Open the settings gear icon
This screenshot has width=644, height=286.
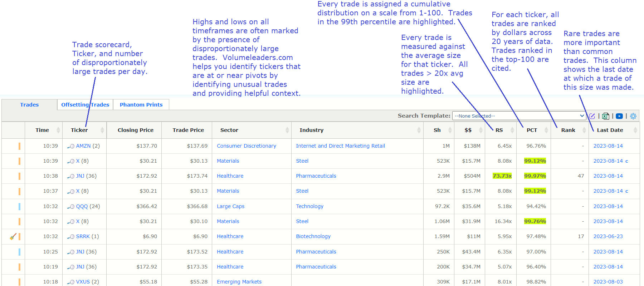[633, 116]
